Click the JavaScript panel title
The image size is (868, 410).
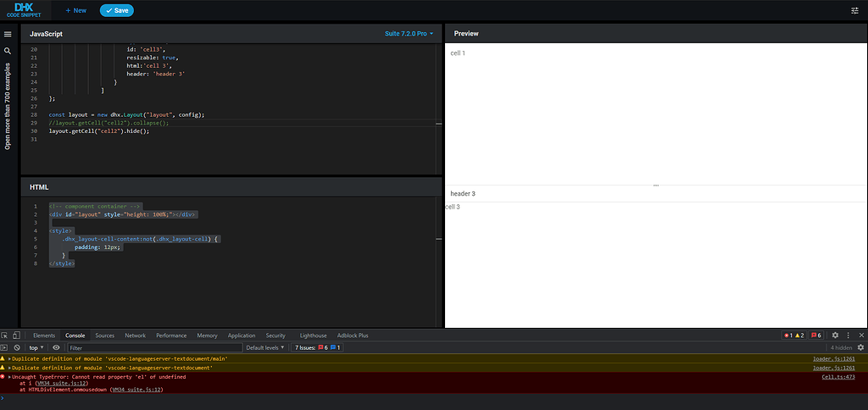point(46,34)
